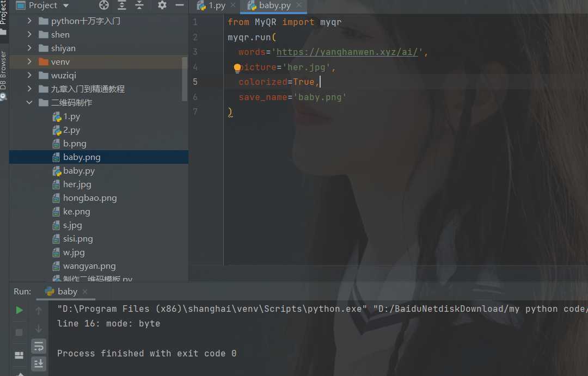This screenshot has height=376, width=588.
Task: Click the Select Opened File locate icon
Action: point(104,5)
